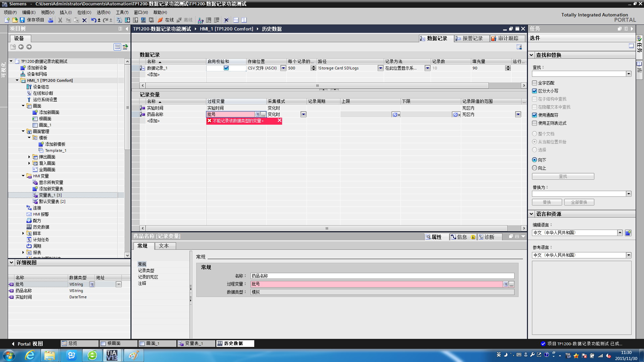The height and width of the screenshot is (362, 644).
Task: Click the Save project toolbar icon
Action: point(22,20)
